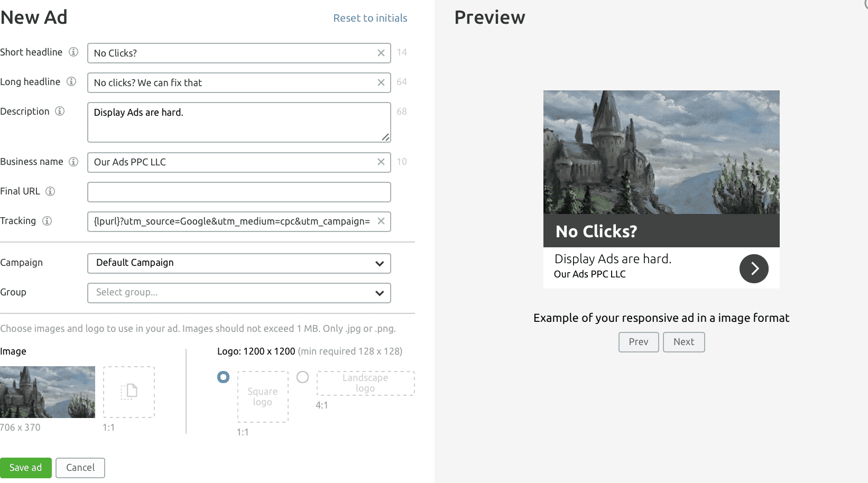The height and width of the screenshot is (483, 868).
Task: Clear the Business name field
Action: pos(381,162)
